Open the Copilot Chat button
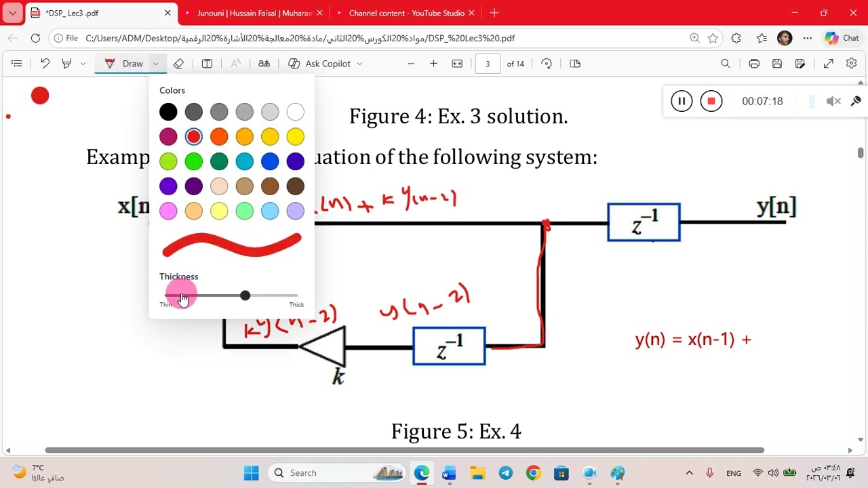Viewport: 868px width, 488px height. pos(842,38)
